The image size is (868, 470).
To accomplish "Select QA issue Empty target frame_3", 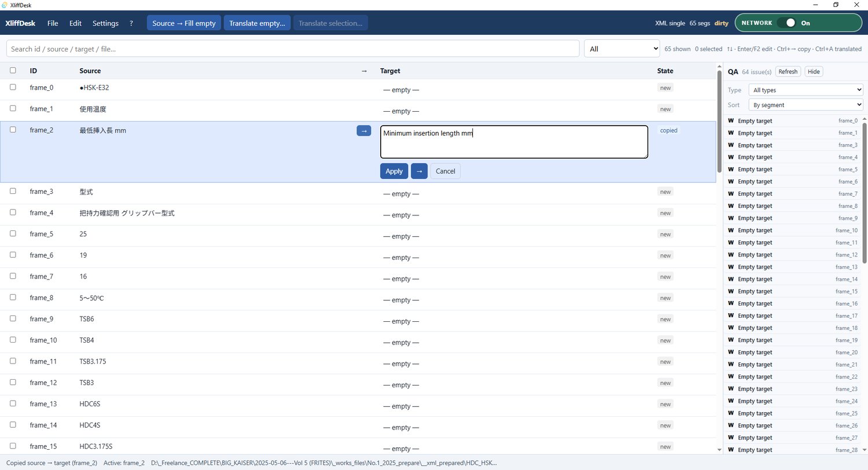I will pyautogui.click(x=792, y=145).
